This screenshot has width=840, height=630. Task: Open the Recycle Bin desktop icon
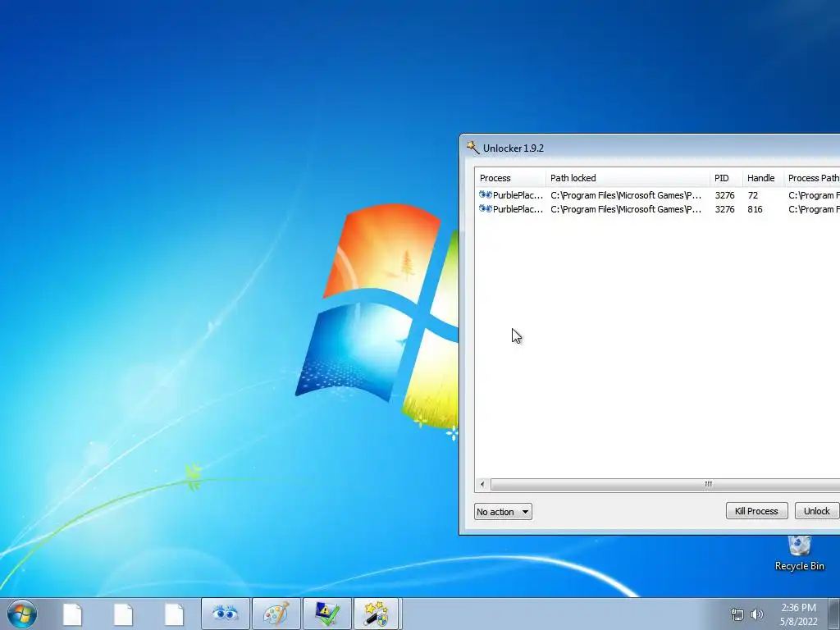pyautogui.click(x=799, y=554)
